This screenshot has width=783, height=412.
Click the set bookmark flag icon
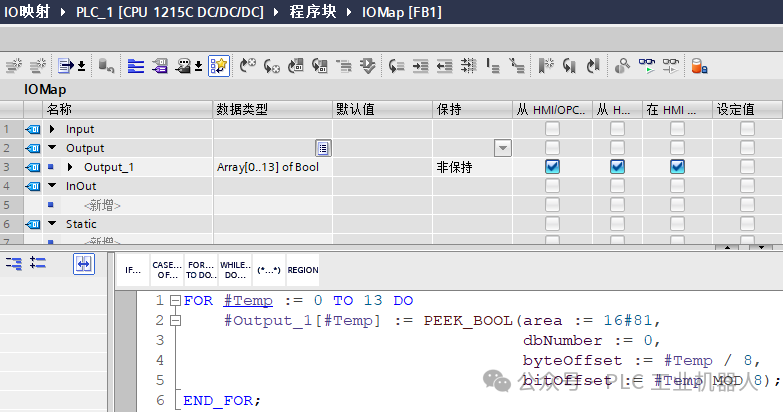pos(546,65)
